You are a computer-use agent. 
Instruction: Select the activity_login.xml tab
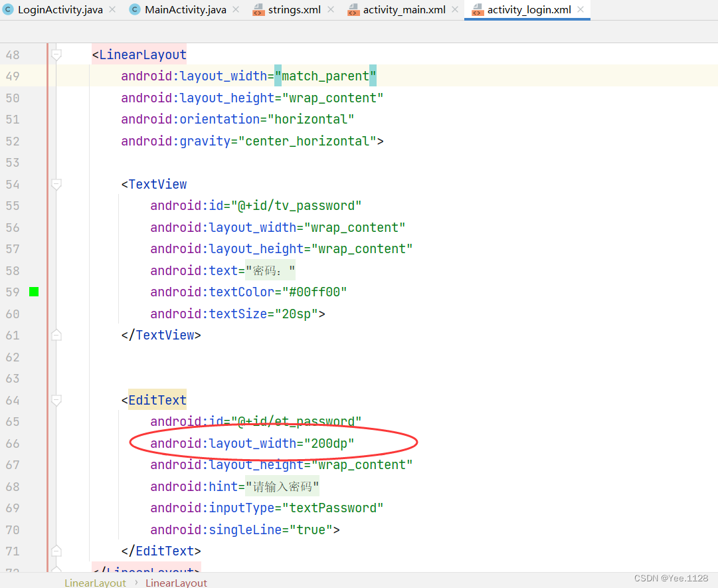pos(529,9)
